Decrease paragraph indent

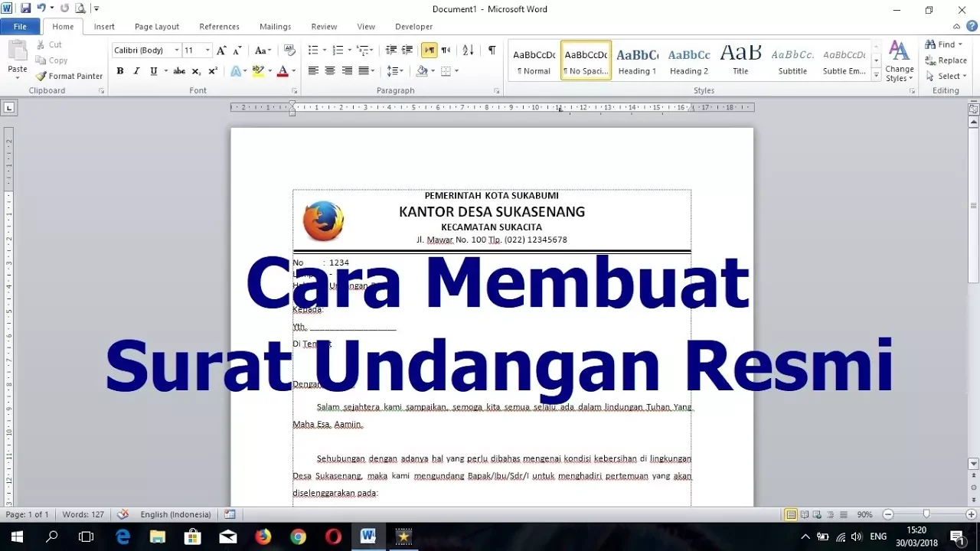tap(391, 51)
